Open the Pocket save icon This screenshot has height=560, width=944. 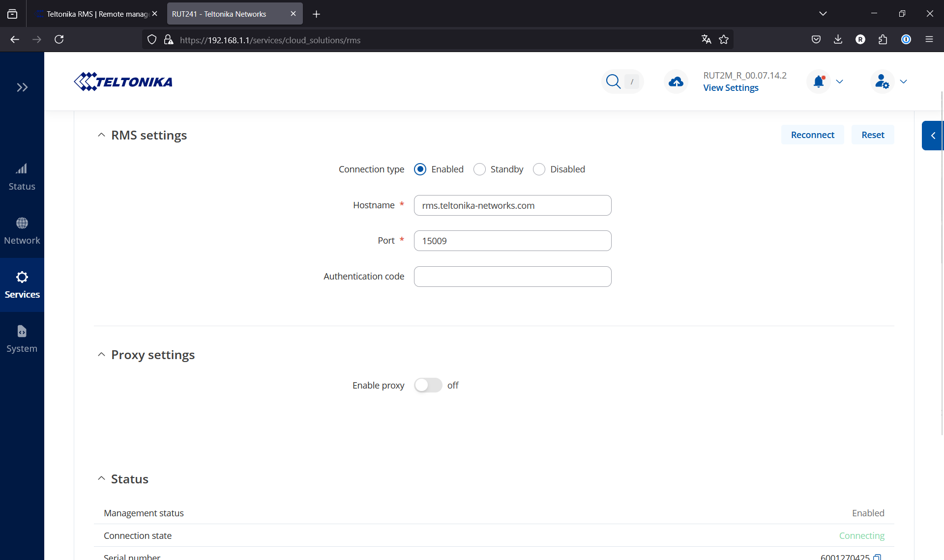(816, 39)
